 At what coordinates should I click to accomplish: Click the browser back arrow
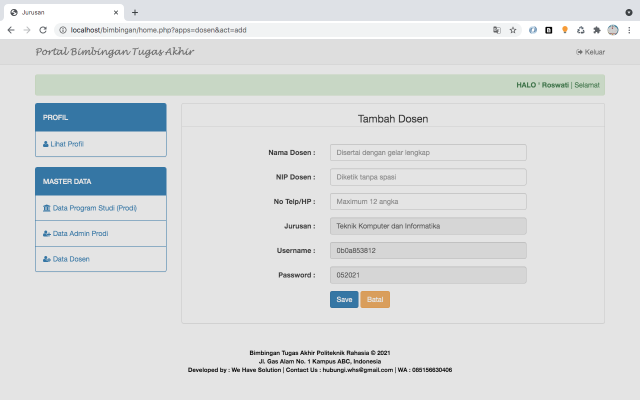11,30
